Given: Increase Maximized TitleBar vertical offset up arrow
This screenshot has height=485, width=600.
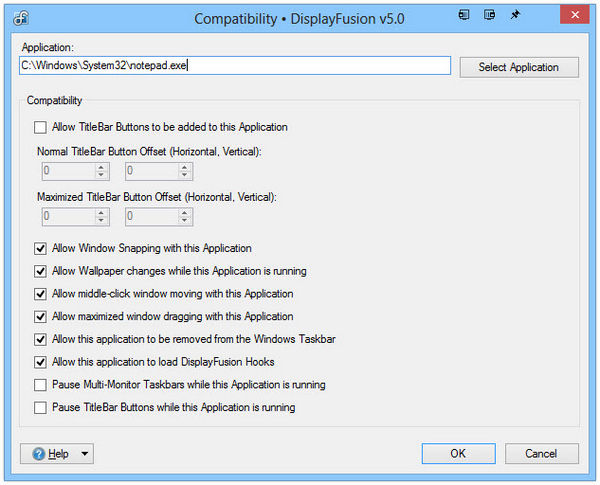Looking at the screenshot, I should pos(184,213).
